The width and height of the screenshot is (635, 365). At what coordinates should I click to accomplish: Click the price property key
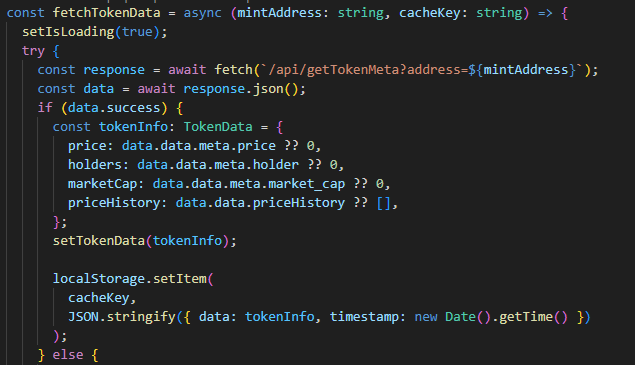(87, 146)
